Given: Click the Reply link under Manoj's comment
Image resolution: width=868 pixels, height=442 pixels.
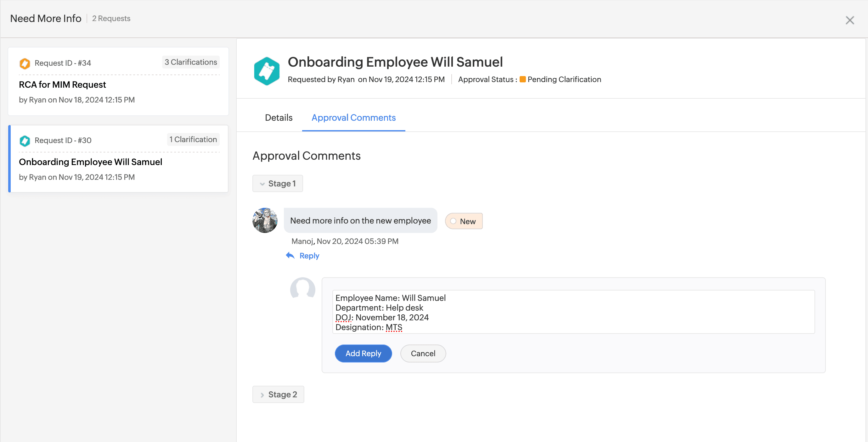Looking at the screenshot, I should point(309,256).
